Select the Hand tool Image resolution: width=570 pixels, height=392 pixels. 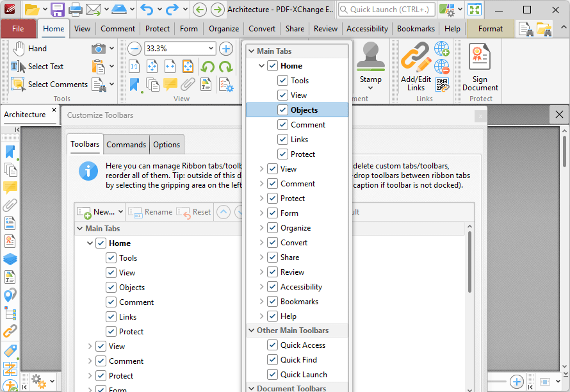pyautogui.click(x=30, y=49)
